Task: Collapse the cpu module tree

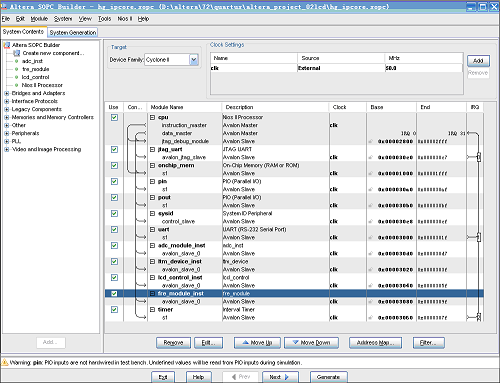Action: point(152,117)
